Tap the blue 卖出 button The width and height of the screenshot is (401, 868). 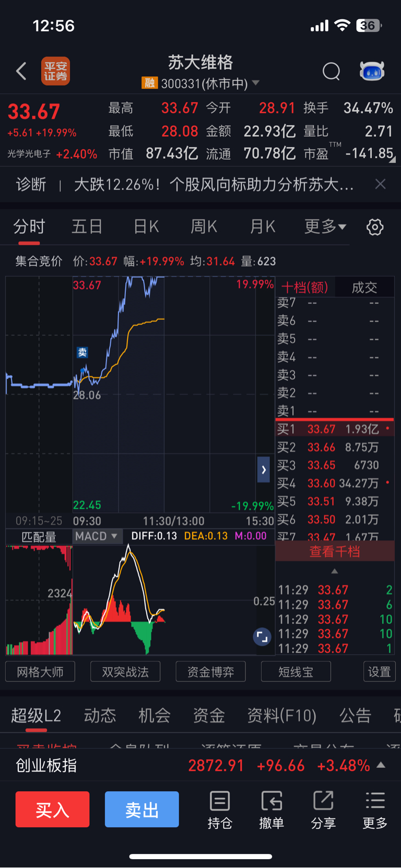pos(142,810)
